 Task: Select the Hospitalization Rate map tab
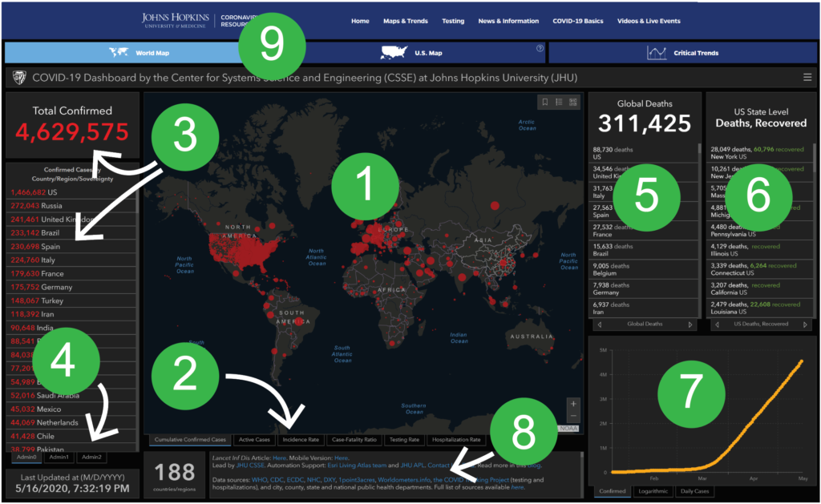pyautogui.click(x=456, y=440)
